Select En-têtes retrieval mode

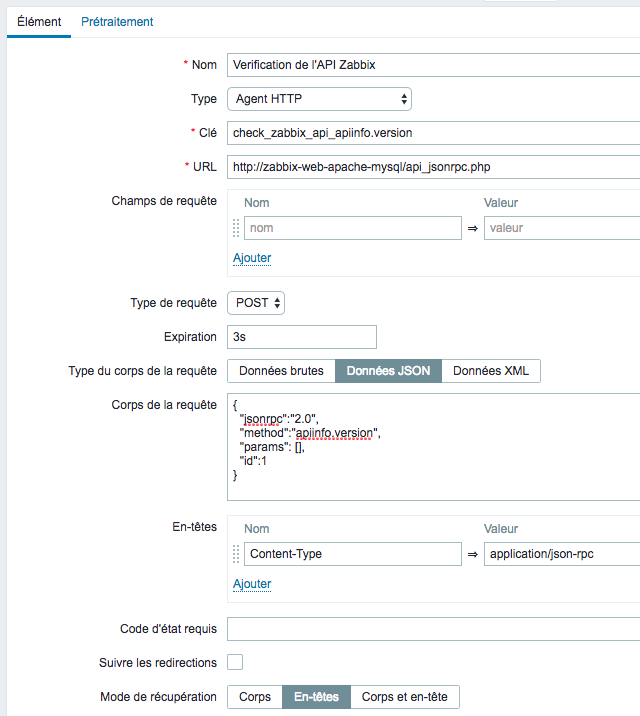tap(316, 697)
